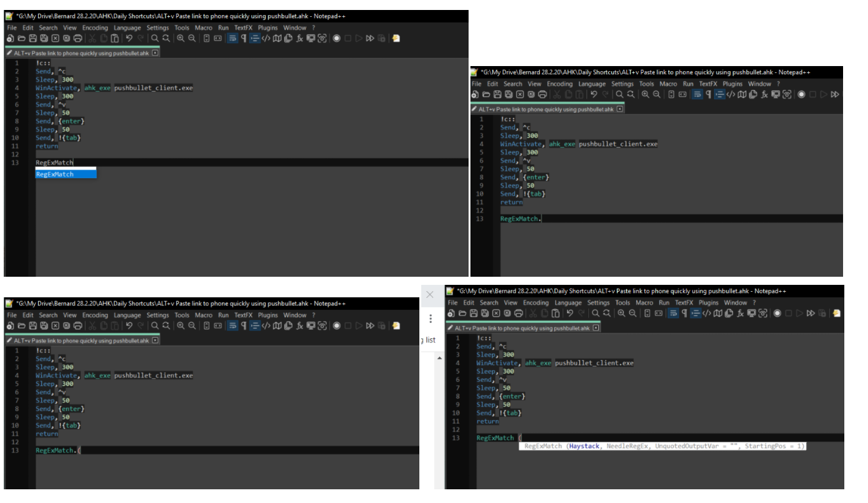Click Print icon in window showing 'RegExMatch.('
The width and height of the screenshot is (868, 503).
(78, 325)
